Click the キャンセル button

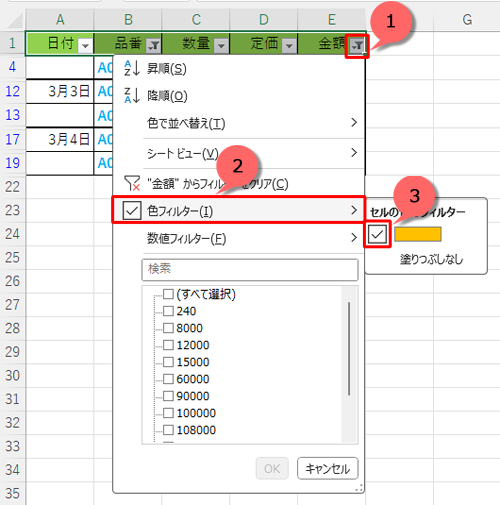[x=328, y=468]
